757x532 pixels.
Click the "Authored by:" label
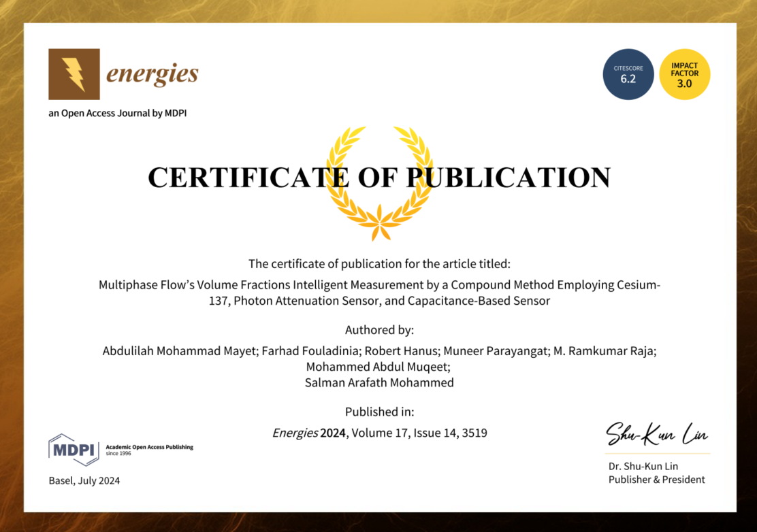(x=379, y=330)
